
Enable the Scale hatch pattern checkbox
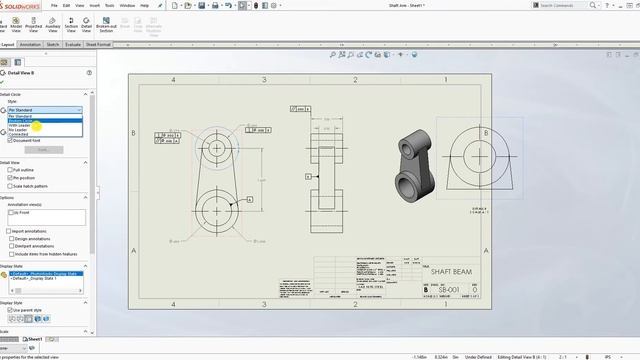10,186
